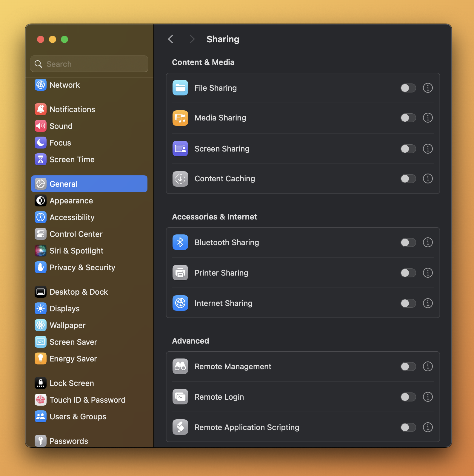Image resolution: width=474 pixels, height=476 pixels.
Task: Click the Remote Application Scripting icon
Action: coord(180,427)
